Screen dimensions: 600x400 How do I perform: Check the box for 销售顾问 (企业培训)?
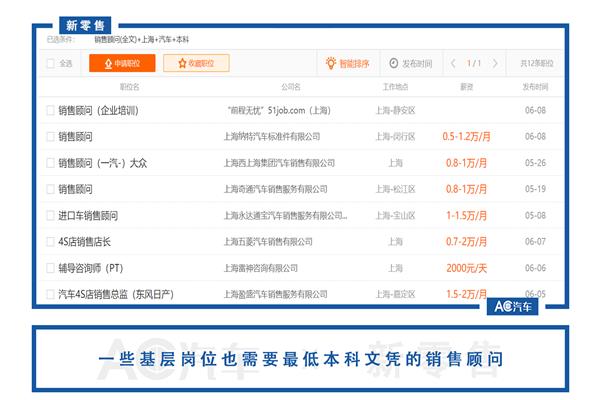coord(51,111)
